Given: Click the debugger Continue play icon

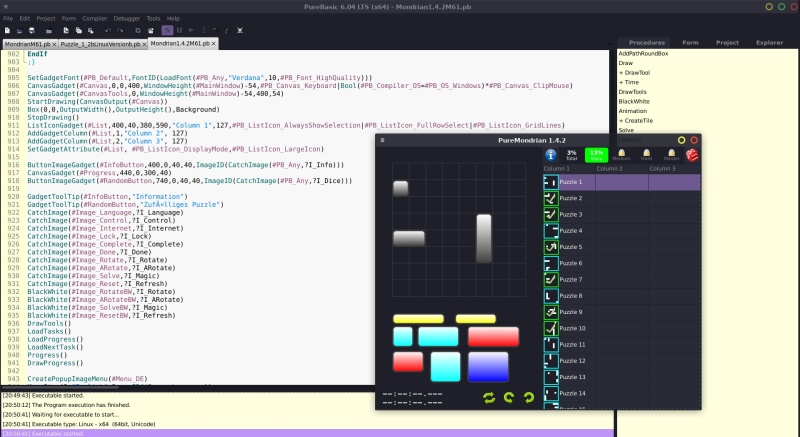Looking at the screenshot, I should [x=191, y=31].
